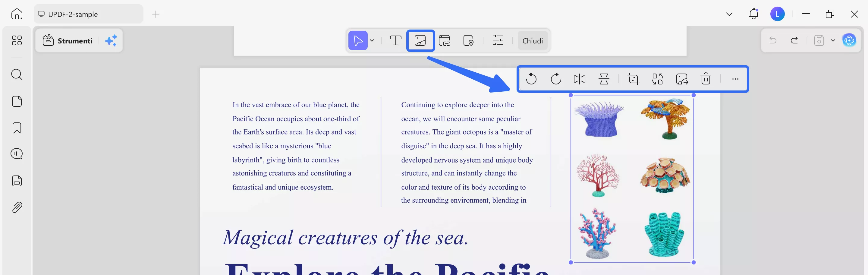Launch the AI sparkle assistant
Screen dimensions: 868x275
(111, 41)
